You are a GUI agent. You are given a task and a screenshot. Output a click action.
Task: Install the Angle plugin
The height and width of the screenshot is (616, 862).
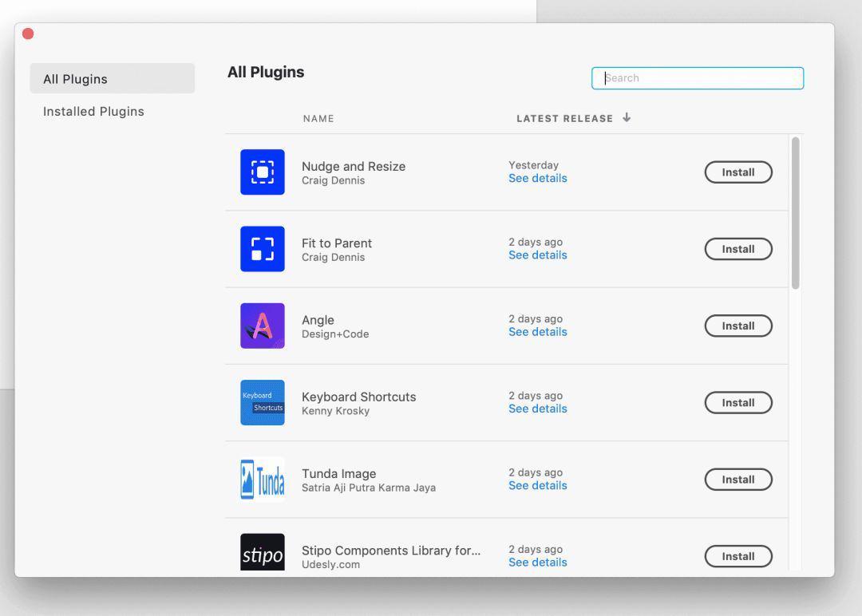coord(738,326)
